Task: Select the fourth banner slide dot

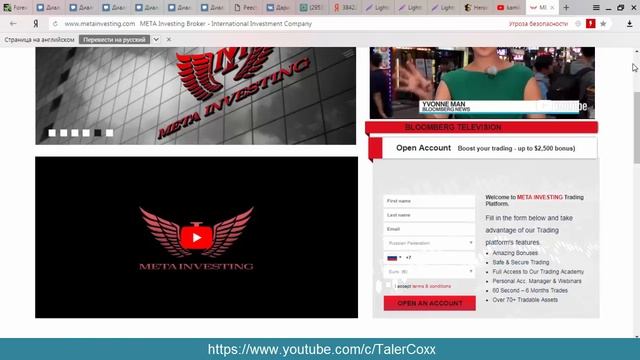Action: [86, 133]
